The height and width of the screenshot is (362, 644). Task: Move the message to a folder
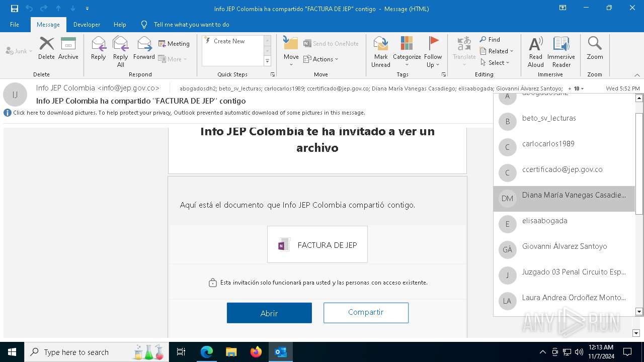click(291, 52)
